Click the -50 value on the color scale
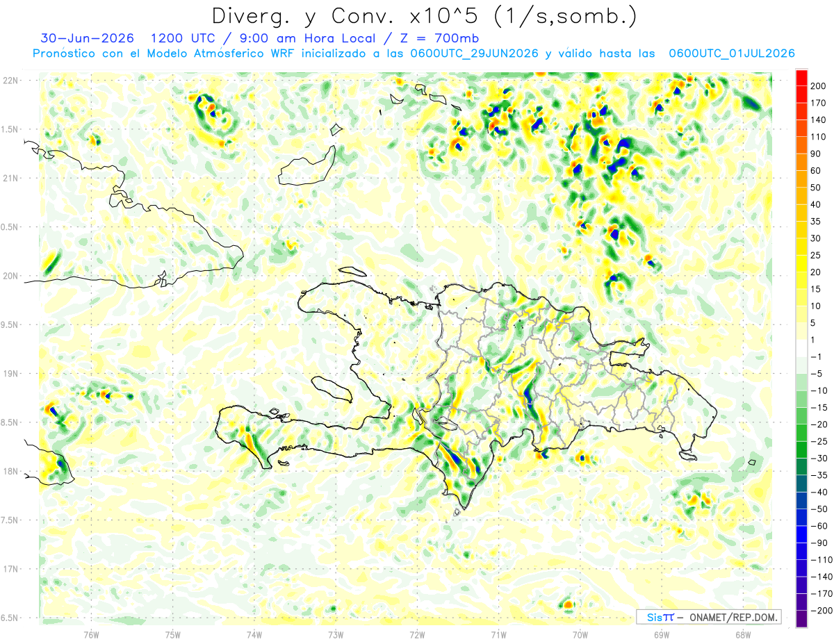The height and width of the screenshot is (644, 834). pos(819,509)
